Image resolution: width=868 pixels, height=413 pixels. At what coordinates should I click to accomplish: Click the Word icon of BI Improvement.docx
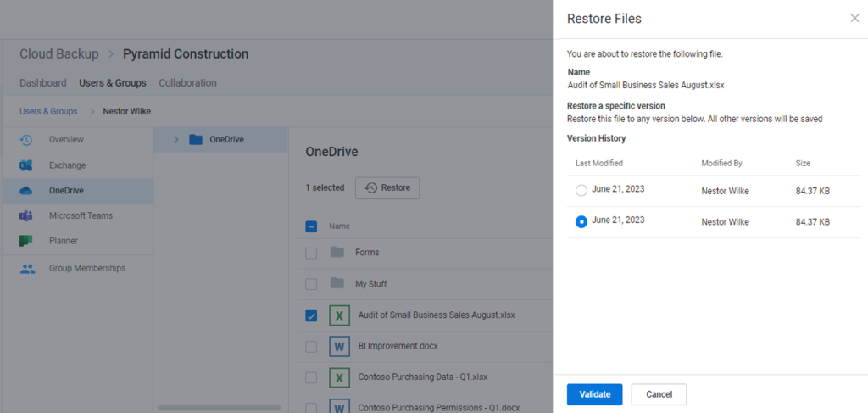[x=339, y=347]
